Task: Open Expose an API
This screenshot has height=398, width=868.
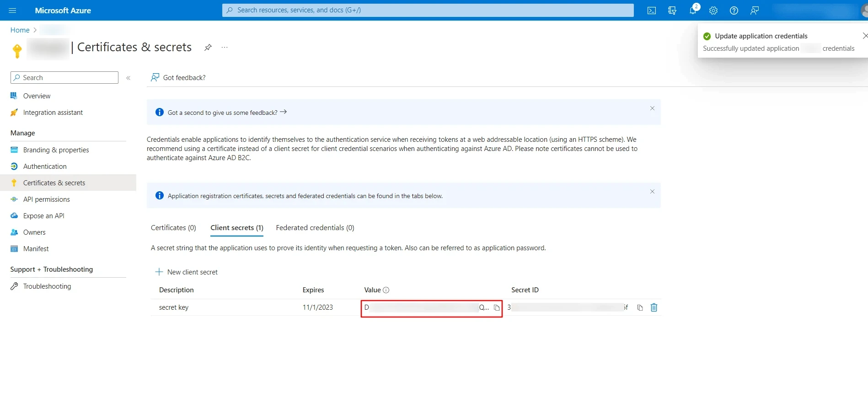Action: click(43, 216)
